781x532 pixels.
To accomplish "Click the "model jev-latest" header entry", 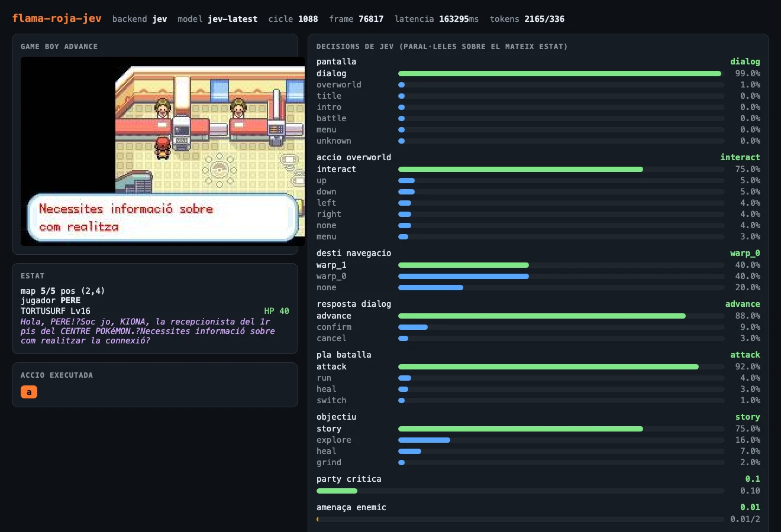I will tap(218, 19).
